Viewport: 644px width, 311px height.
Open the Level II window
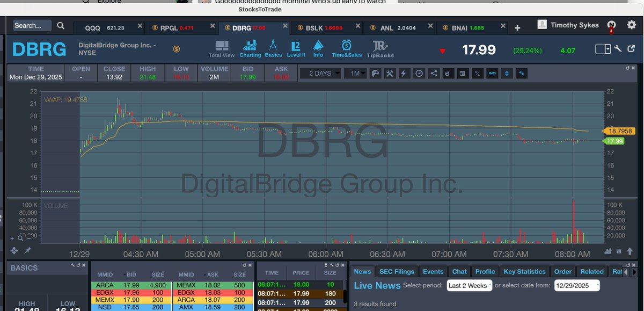pos(296,49)
